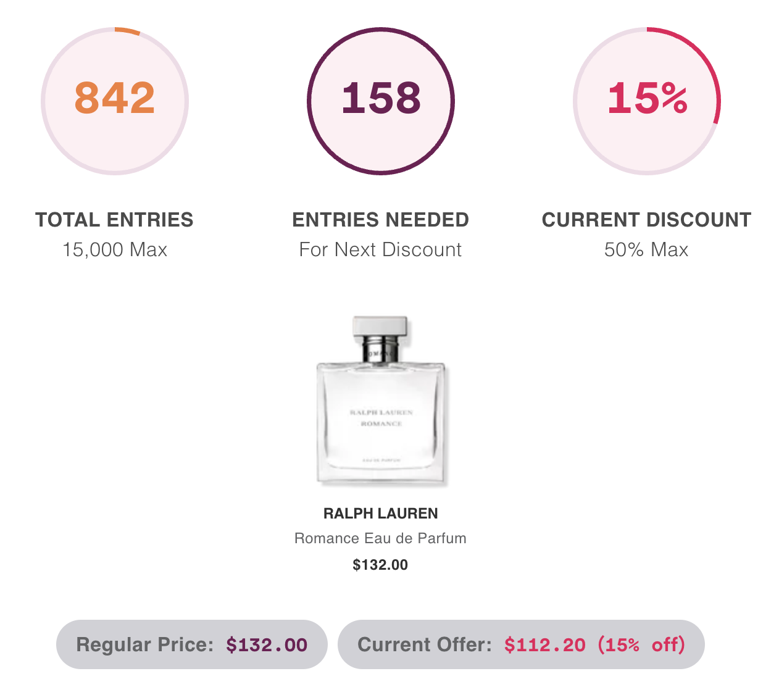
Task: Click the 842 total entries circle
Action: click(115, 101)
